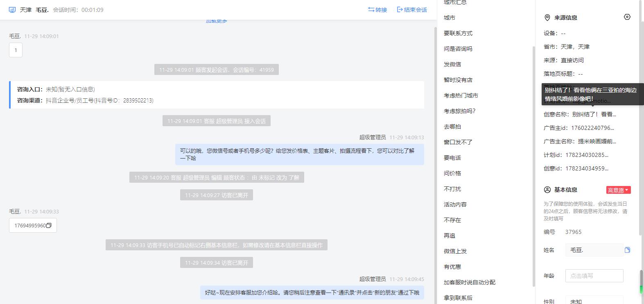Click the 广告主id value 176022240796...
644x304 pixels.
592,128
